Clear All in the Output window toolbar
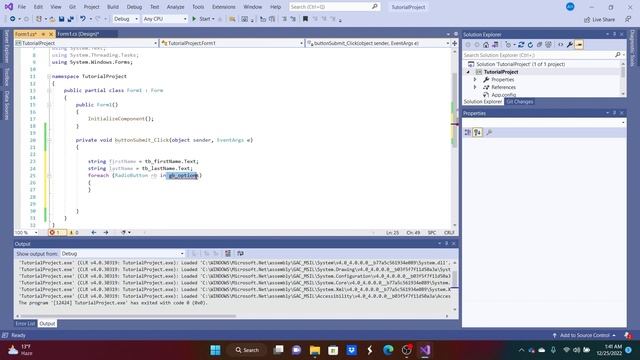 [x=228, y=253]
